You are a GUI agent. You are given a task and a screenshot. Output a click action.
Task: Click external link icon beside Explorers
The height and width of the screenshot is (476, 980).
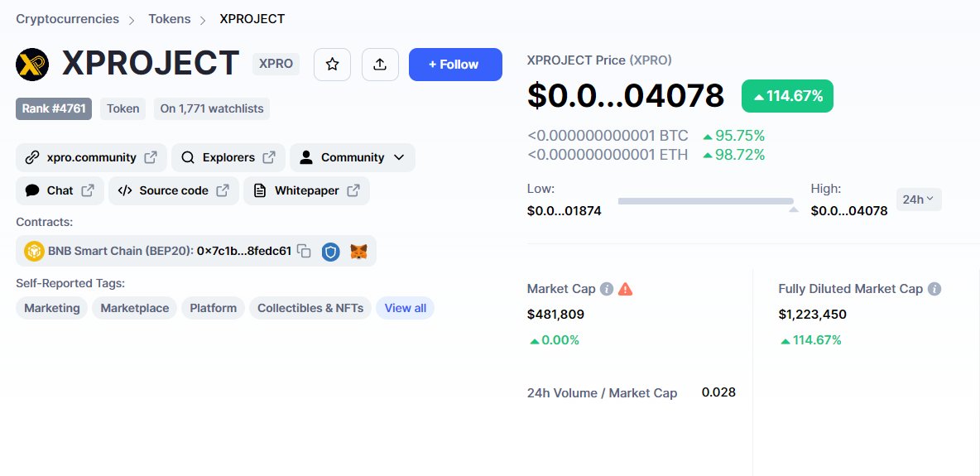[x=269, y=157]
